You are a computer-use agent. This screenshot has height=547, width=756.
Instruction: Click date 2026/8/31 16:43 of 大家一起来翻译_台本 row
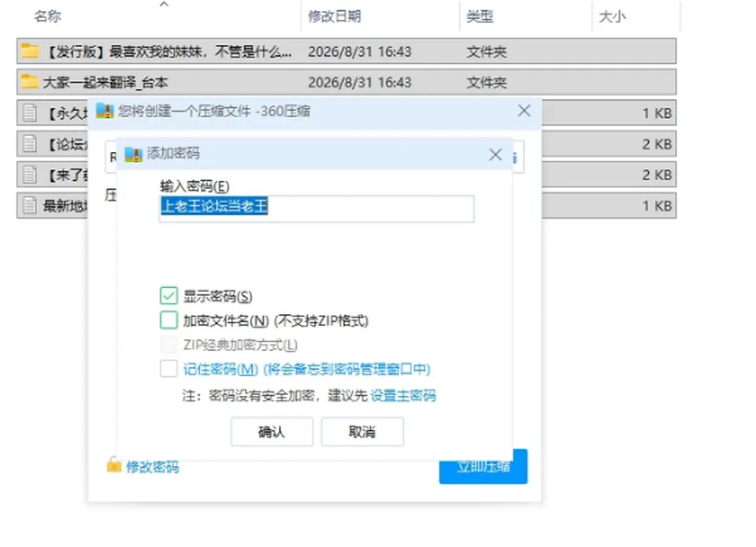(360, 83)
